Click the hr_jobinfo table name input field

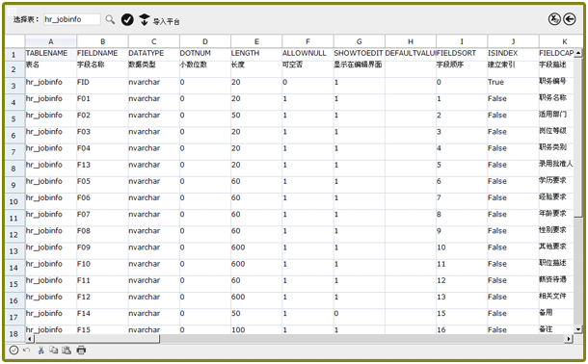[x=72, y=19]
